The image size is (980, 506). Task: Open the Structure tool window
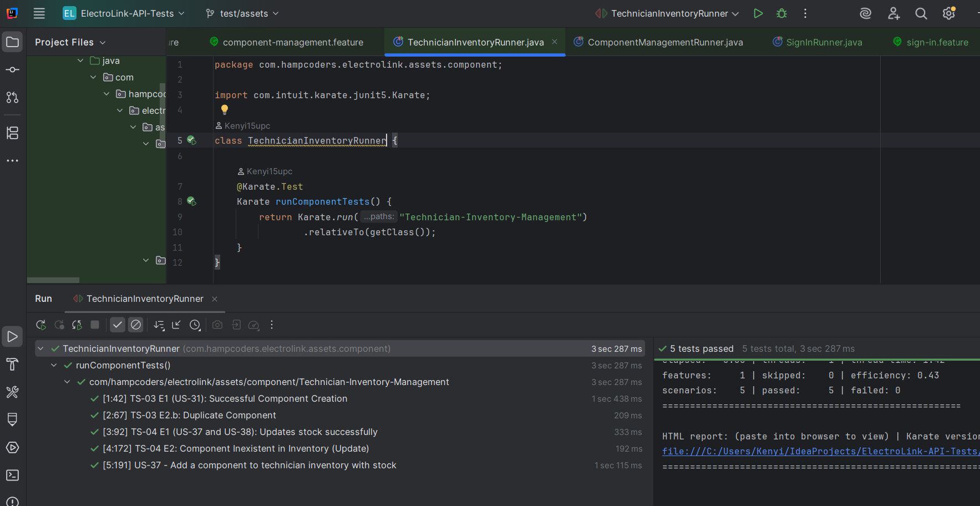pyautogui.click(x=12, y=133)
